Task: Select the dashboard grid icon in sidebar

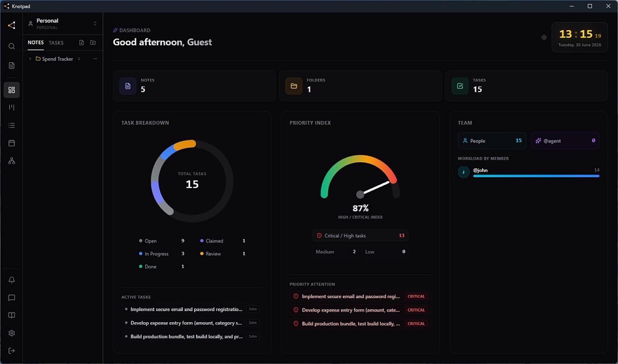Action: click(x=12, y=90)
